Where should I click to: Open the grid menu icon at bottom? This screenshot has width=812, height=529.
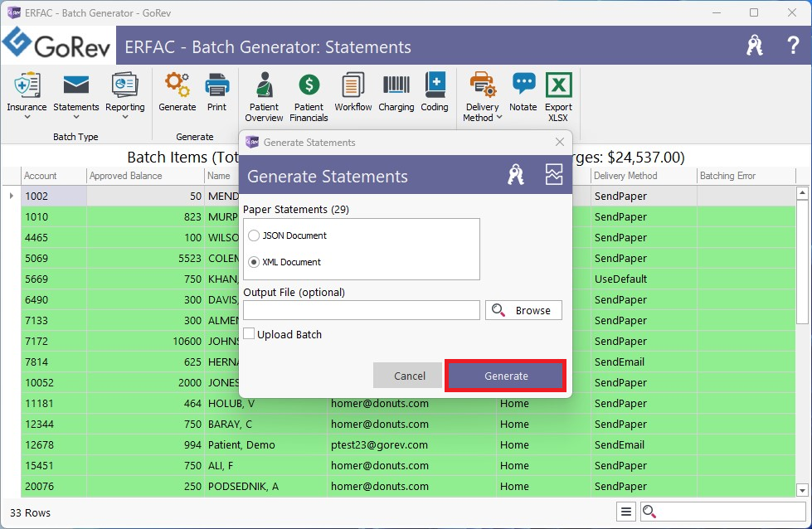coord(626,512)
